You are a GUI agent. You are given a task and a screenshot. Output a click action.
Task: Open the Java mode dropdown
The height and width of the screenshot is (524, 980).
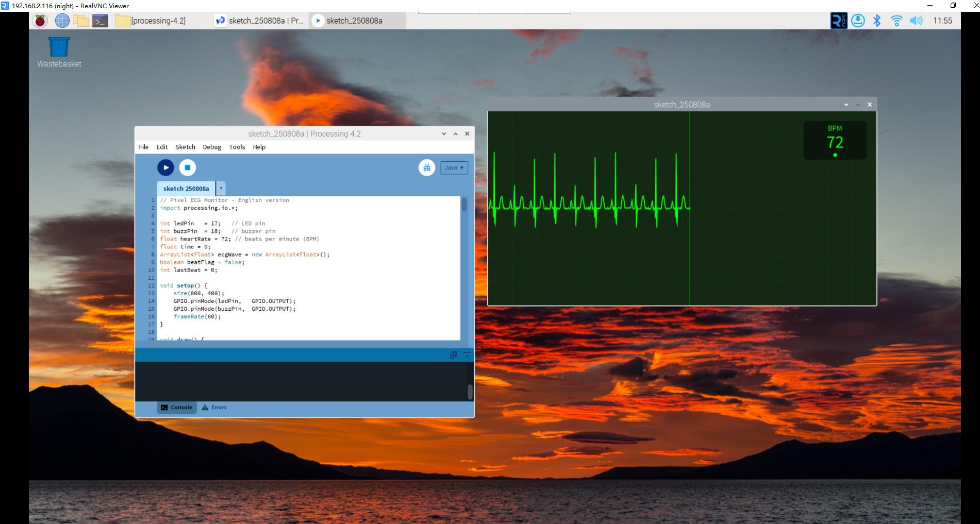click(454, 167)
